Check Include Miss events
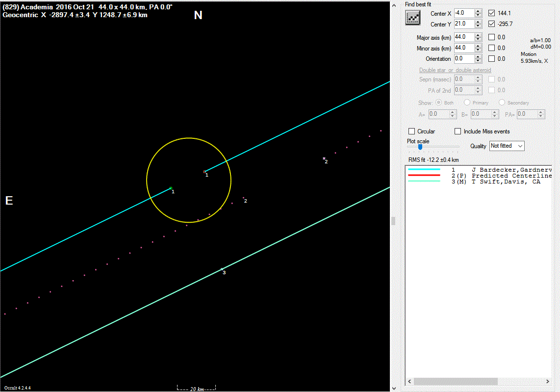560x392 pixels. (x=458, y=131)
